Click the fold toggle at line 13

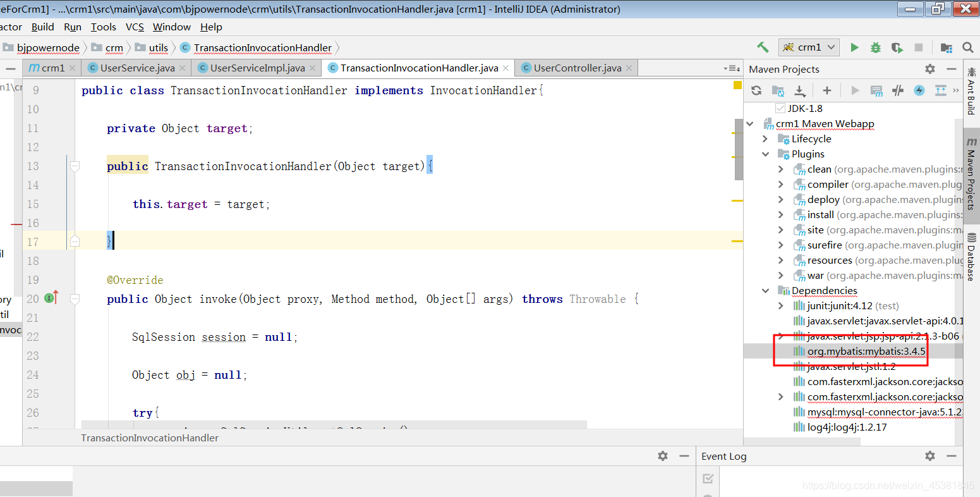pyautogui.click(x=75, y=166)
